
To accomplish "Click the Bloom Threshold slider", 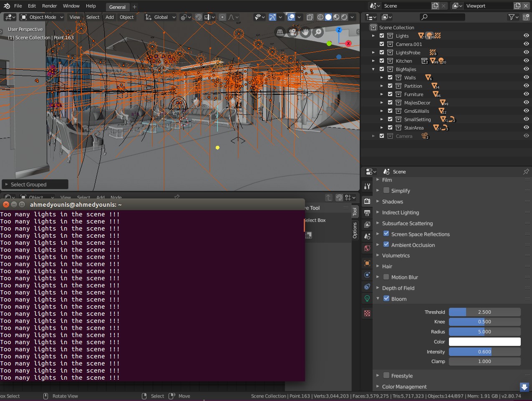I will [485, 312].
